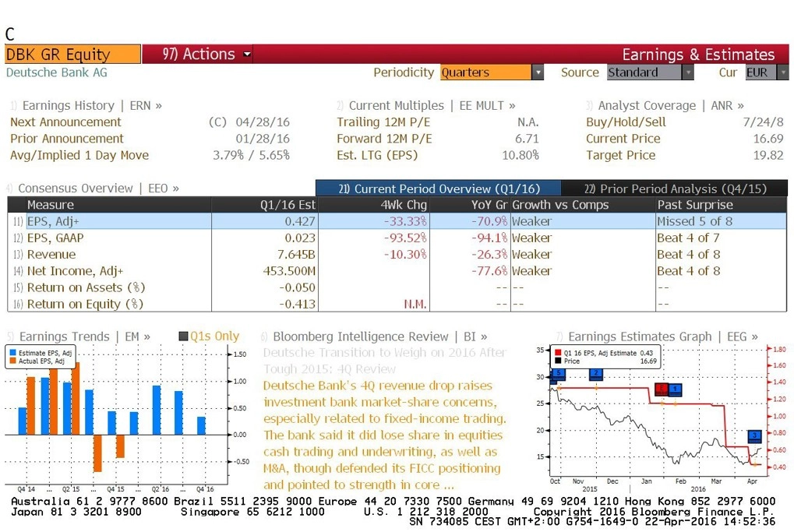Open Bloomberg Intelligence Review BI link
Screen dimensions: 794x532
[x=379, y=336]
